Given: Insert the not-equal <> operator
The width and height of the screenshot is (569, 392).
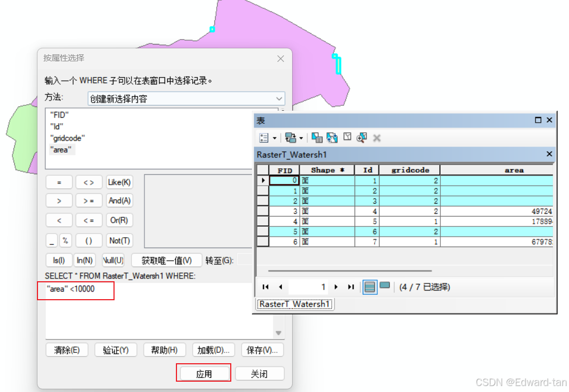Looking at the screenshot, I should click(89, 182).
